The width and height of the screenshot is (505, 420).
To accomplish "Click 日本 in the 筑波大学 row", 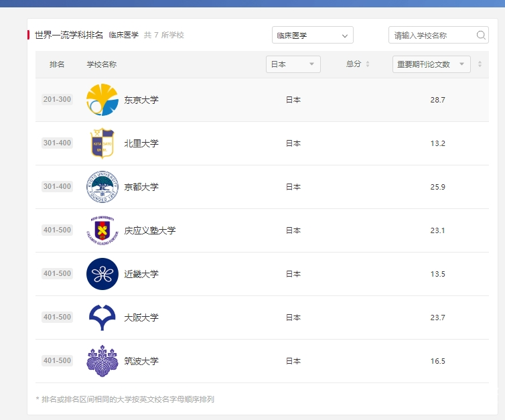I will tap(293, 361).
